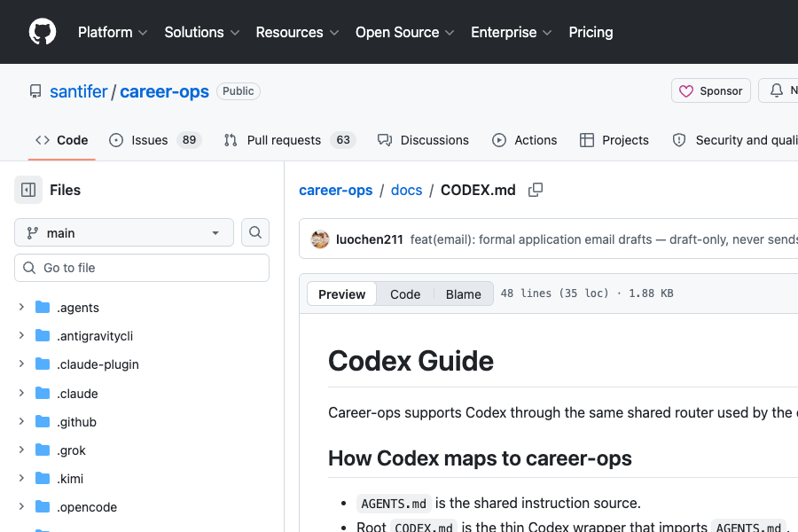Expand the .kimi folder chevron
Screen dimensions: 798x532
click(21, 479)
